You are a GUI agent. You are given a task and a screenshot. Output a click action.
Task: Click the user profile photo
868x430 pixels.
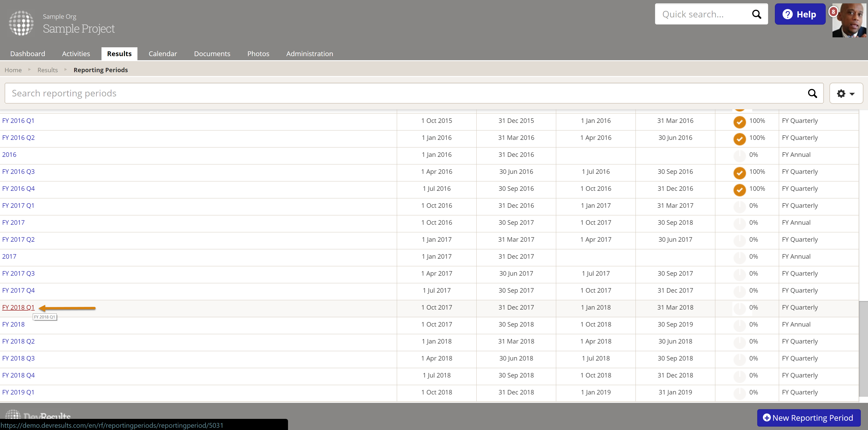849,21
